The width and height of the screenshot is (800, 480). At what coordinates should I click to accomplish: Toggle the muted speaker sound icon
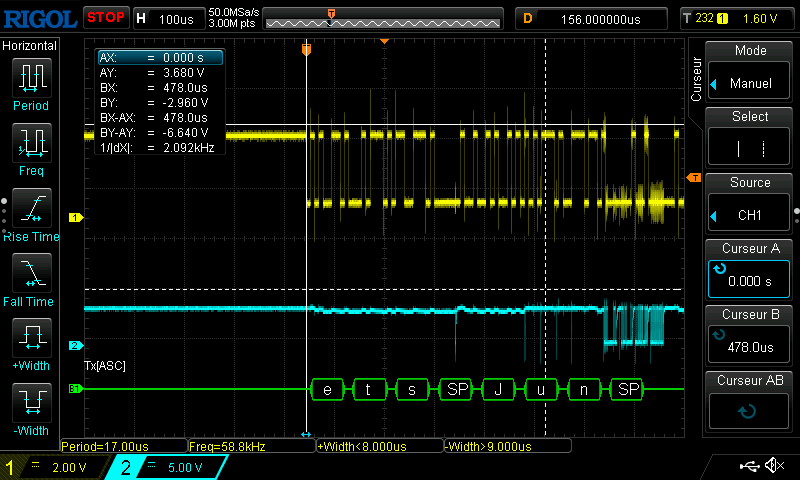[776, 465]
